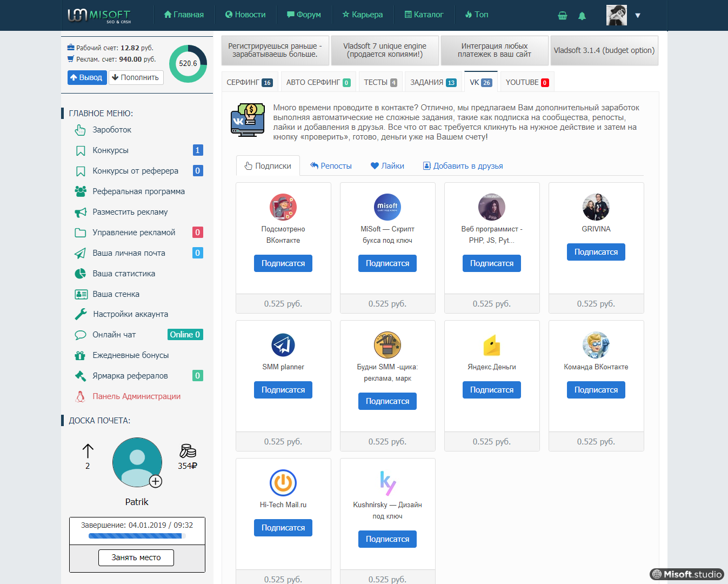Click Управление рекламой folder icon
Image resolution: width=728 pixels, height=584 pixels.
pyautogui.click(x=81, y=233)
